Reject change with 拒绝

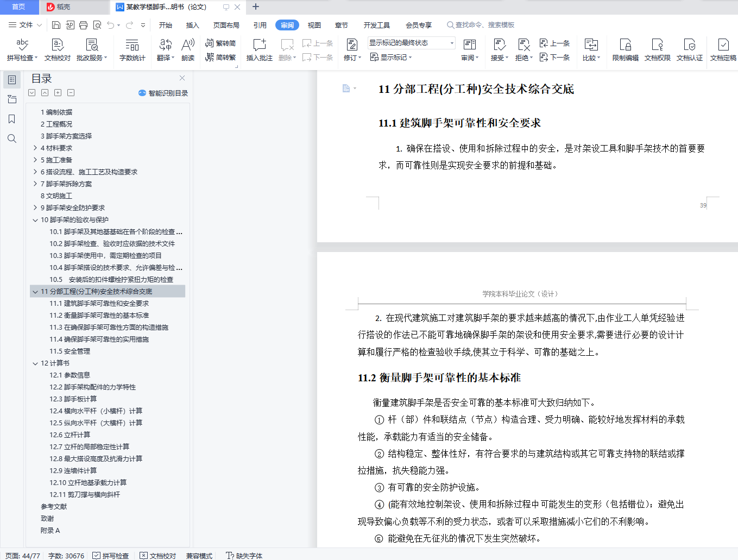tap(524, 49)
